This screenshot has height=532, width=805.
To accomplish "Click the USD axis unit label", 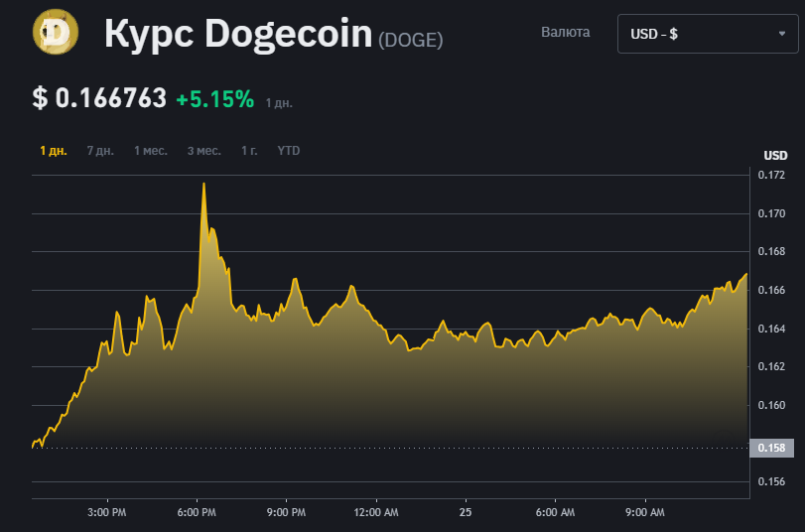I will 775,156.
